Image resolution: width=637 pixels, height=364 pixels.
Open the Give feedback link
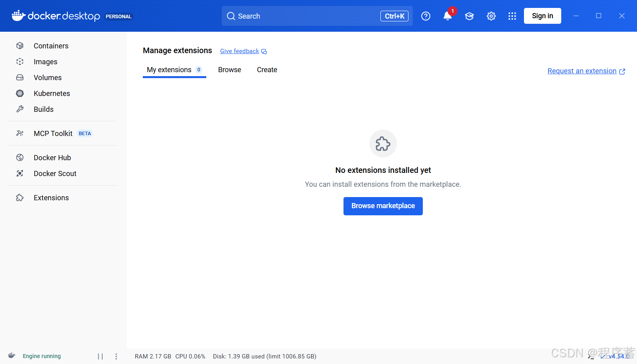coord(240,51)
